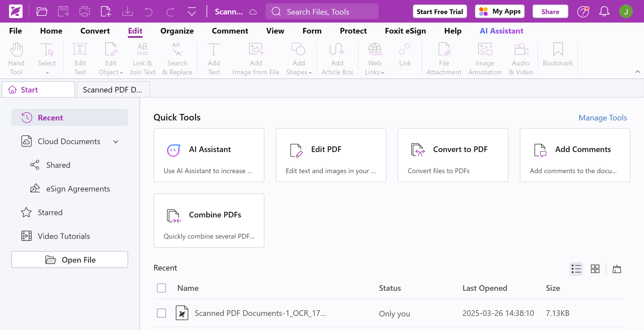Select the Add Text tool
The width and height of the screenshot is (644, 330).
[x=214, y=59]
